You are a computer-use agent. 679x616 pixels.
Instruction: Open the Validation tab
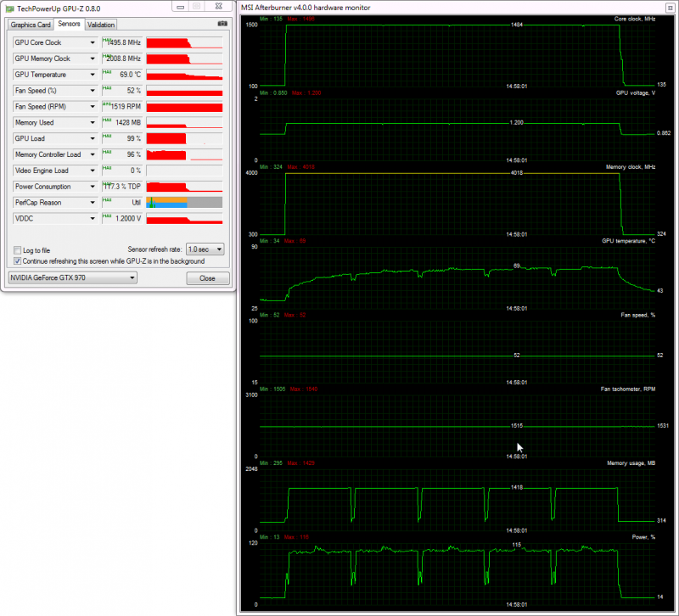tap(102, 25)
